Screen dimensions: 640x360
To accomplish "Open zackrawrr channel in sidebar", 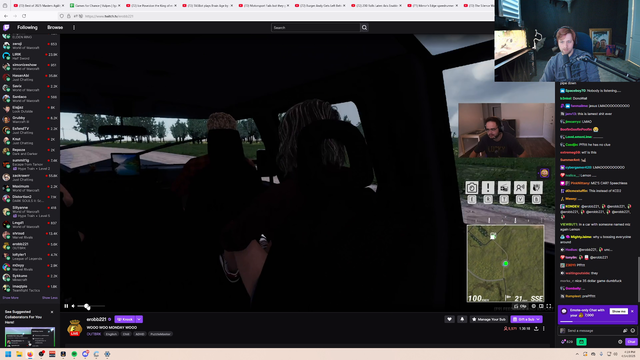I will pyautogui.click(x=30, y=177).
